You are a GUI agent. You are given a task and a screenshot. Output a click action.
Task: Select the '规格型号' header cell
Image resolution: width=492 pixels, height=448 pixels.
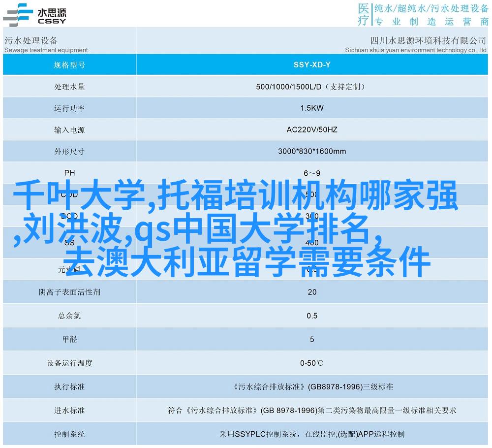pyautogui.click(x=69, y=65)
